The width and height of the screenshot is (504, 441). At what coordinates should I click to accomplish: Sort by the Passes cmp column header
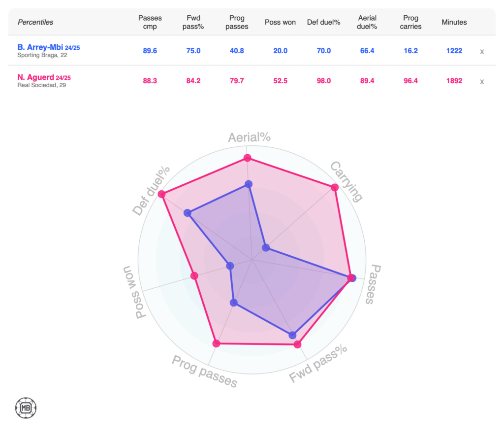(150, 22)
